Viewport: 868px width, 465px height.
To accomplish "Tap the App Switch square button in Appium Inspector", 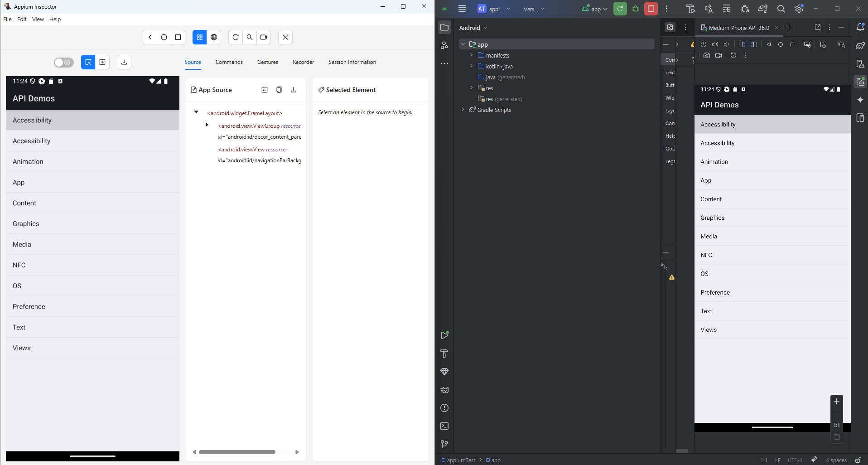I will pyautogui.click(x=178, y=37).
